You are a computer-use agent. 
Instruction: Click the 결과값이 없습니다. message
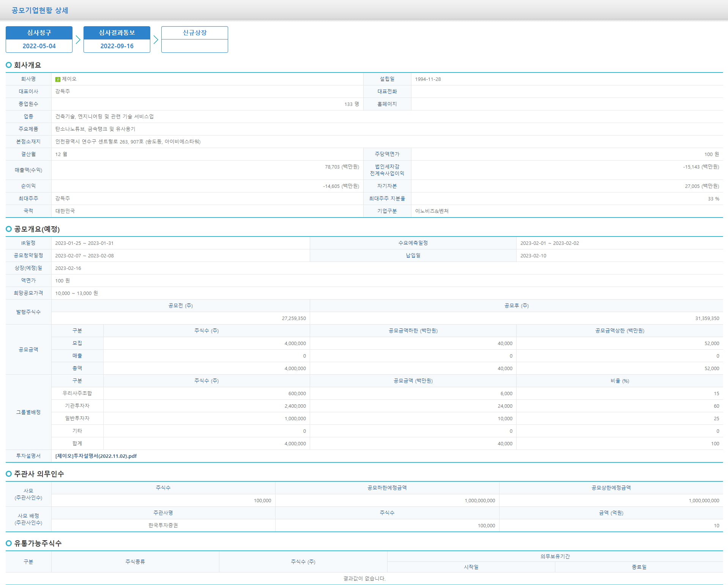(x=364, y=579)
